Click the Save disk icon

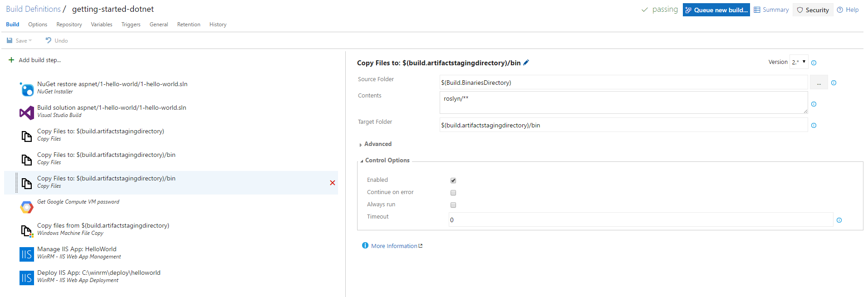click(x=10, y=40)
